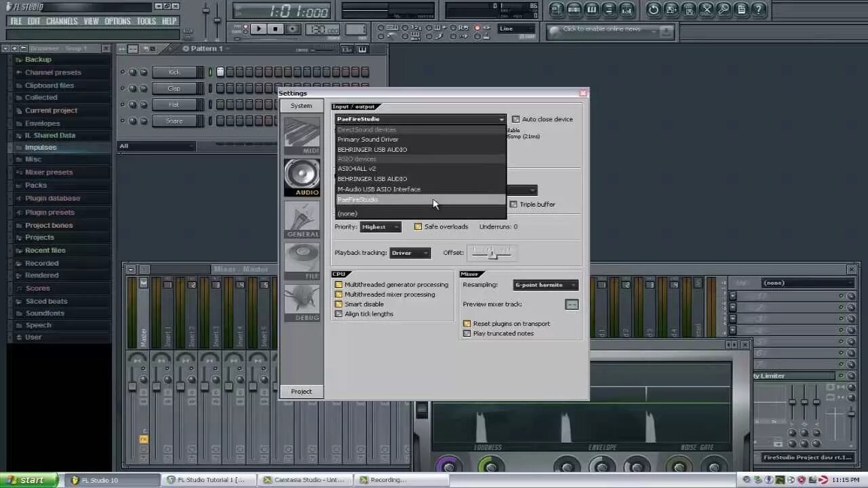Open the Line snap dropdown
The width and height of the screenshot is (868, 488).
click(517, 29)
